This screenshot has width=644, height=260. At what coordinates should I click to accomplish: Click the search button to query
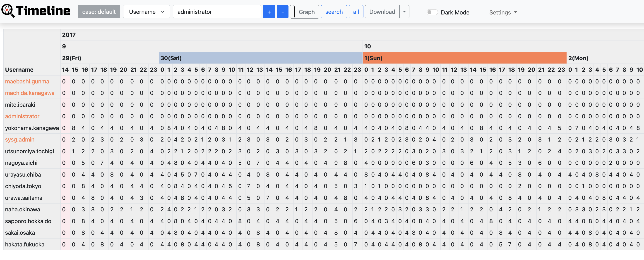[334, 12]
